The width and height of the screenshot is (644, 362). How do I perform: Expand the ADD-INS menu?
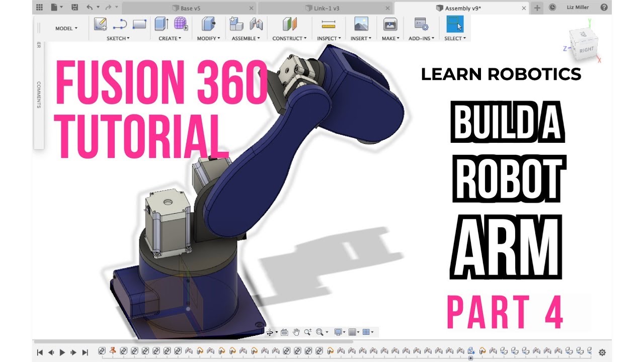(421, 38)
